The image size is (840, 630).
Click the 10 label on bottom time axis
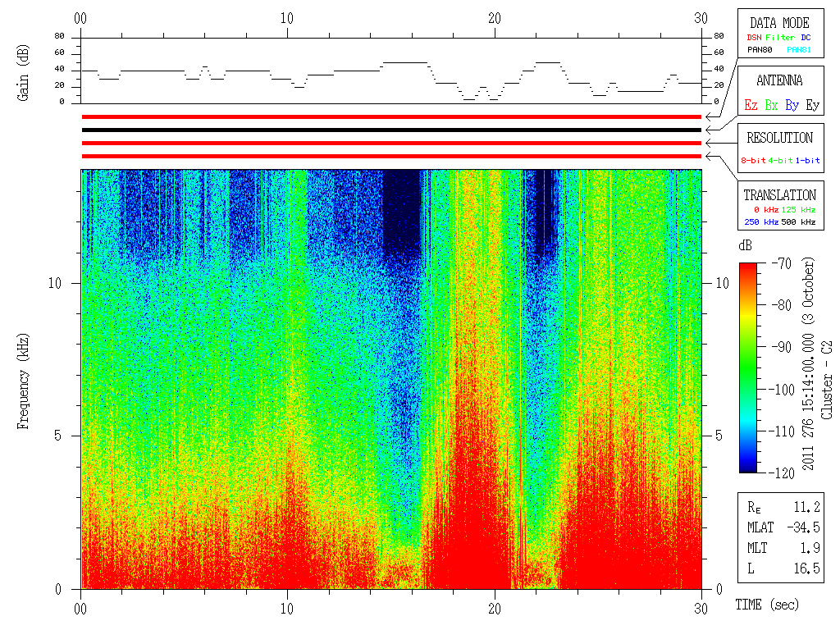(287, 609)
